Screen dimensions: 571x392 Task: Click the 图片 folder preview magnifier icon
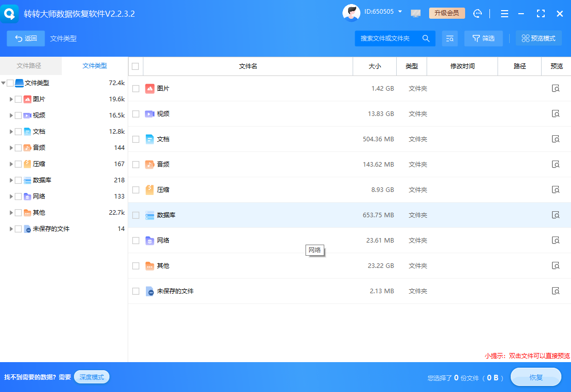click(556, 88)
